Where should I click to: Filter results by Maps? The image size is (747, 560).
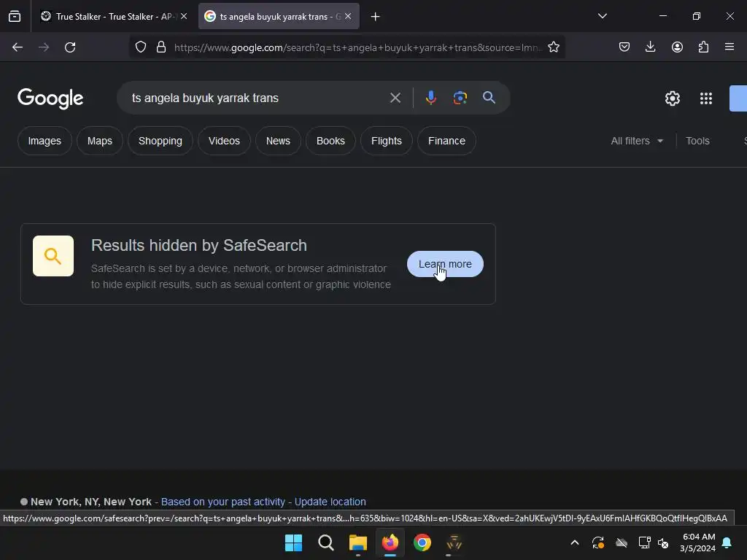point(99,141)
